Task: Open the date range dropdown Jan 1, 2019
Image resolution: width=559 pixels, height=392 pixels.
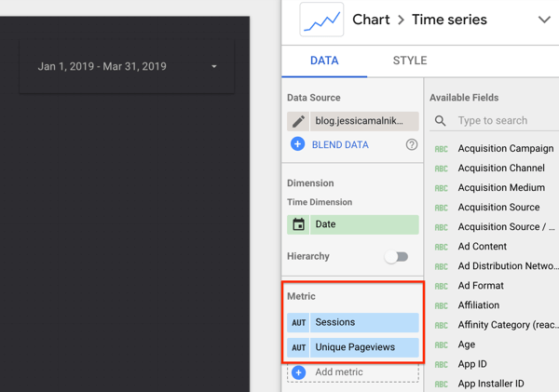Action: [x=127, y=66]
